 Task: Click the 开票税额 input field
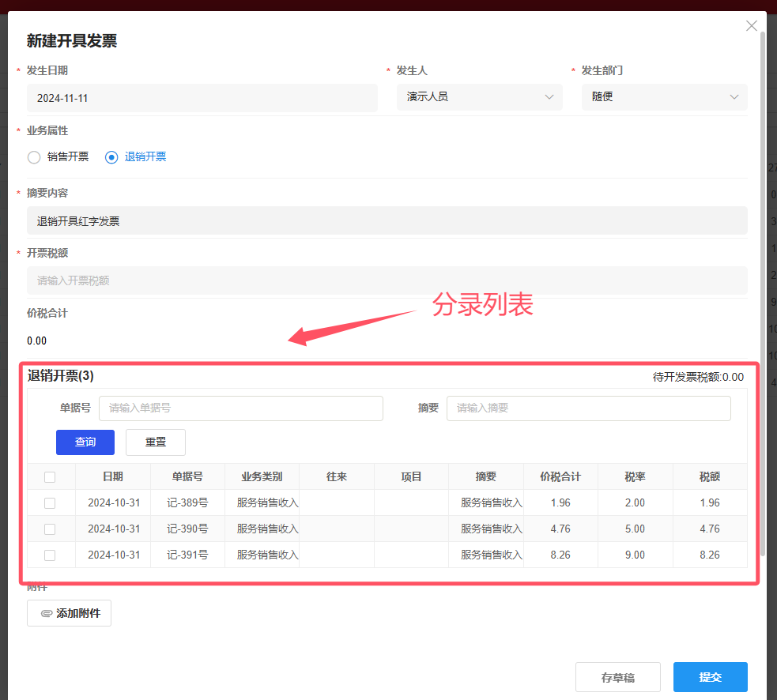click(x=387, y=281)
